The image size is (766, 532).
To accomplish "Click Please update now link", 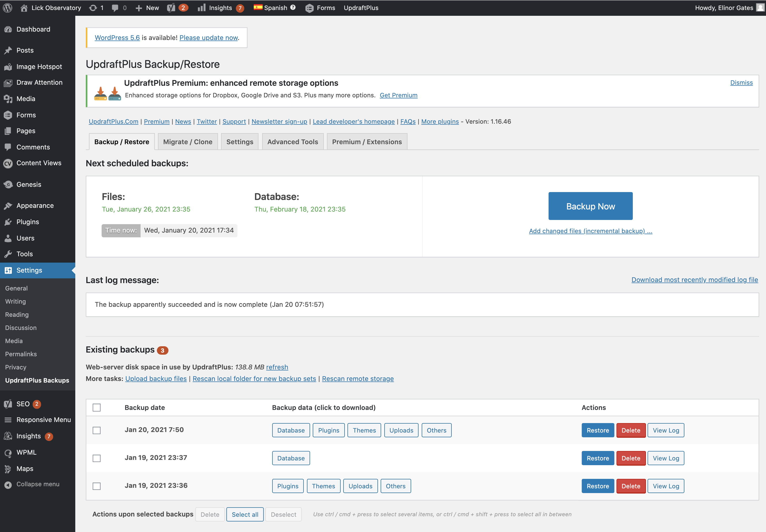I will (209, 38).
